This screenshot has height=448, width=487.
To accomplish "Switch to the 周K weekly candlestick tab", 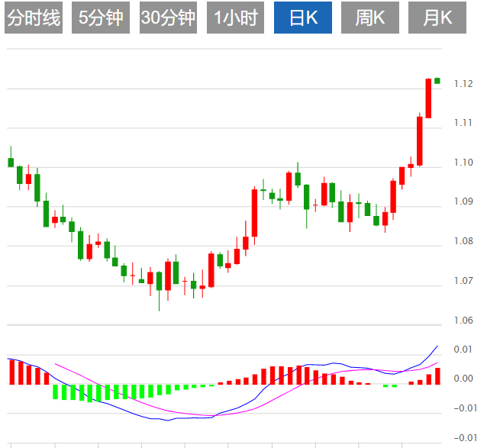I will point(370,18).
